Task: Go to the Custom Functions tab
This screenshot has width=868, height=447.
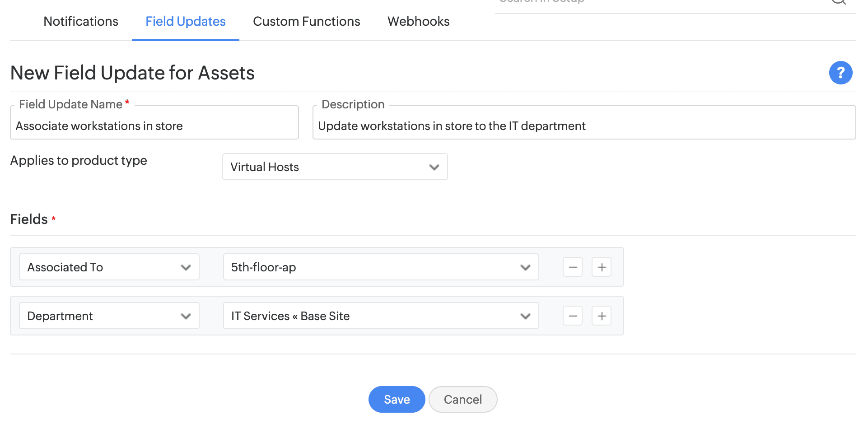Action: [x=306, y=22]
